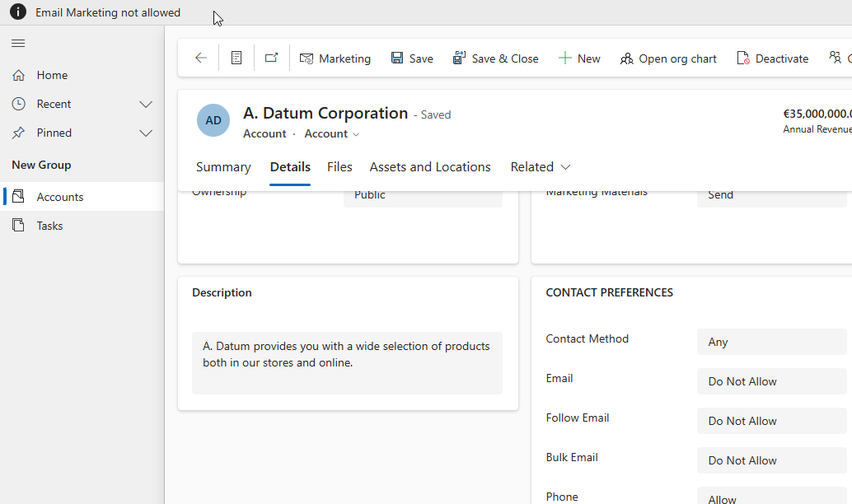Select the Details tab
The image size is (852, 504).
(x=290, y=166)
